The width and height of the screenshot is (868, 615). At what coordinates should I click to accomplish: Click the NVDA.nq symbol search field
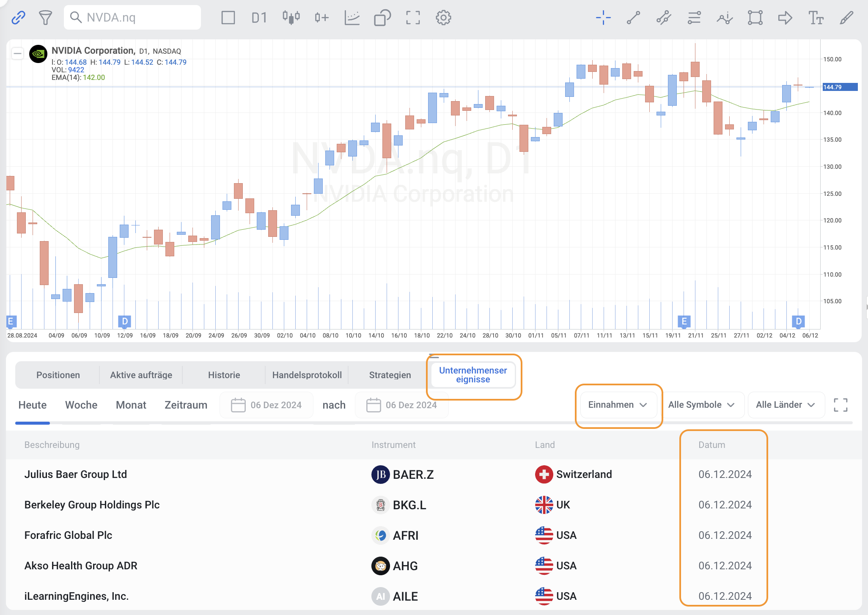click(x=132, y=18)
